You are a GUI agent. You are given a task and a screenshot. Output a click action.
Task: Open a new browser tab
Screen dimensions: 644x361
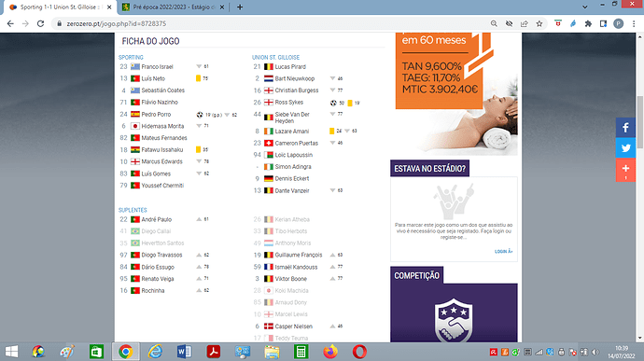coord(240,7)
